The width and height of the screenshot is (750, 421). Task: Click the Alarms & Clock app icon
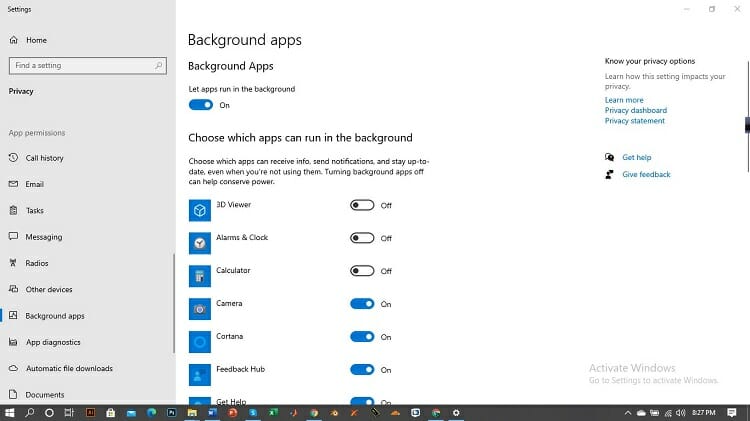coord(199,244)
